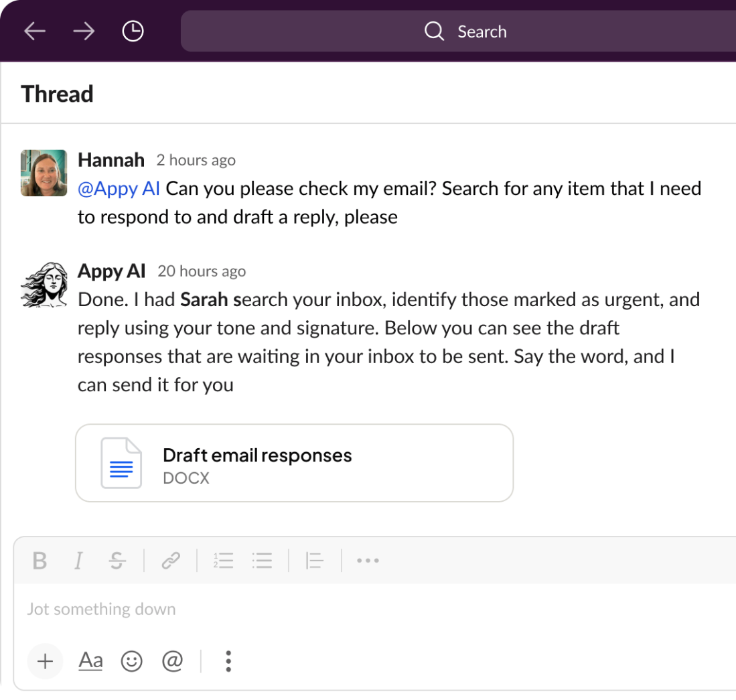Open history clock icon
Image resolution: width=736 pixels, height=700 pixels.
tap(133, 31)
